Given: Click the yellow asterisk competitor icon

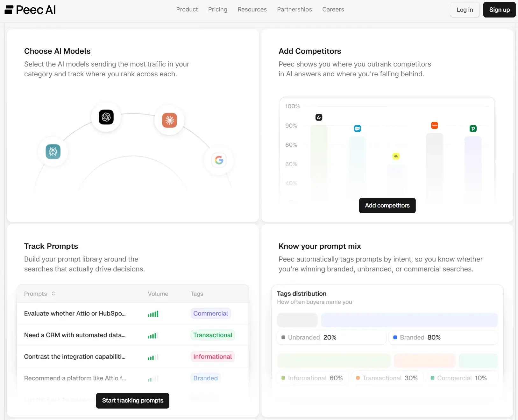Looking at the screenshot, I should click(396, 156).
